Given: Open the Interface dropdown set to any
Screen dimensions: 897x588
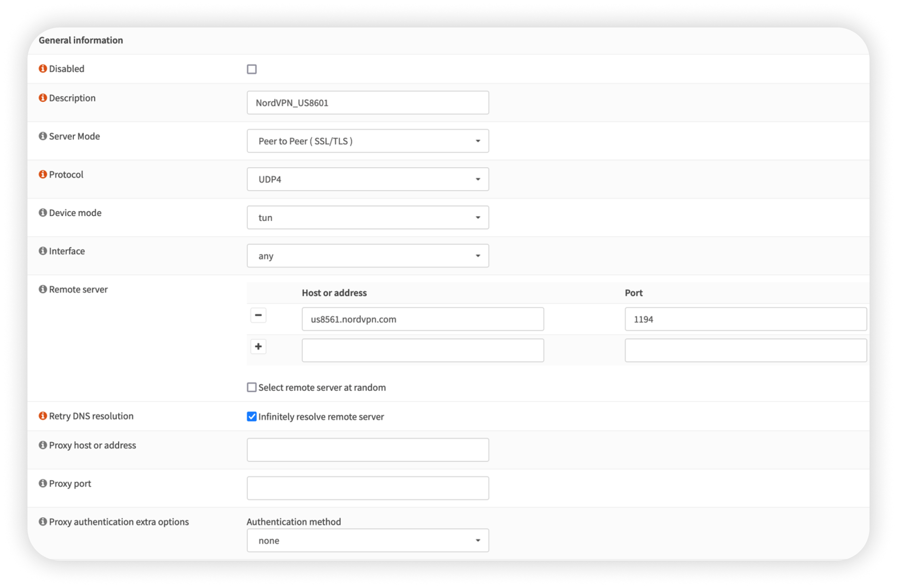Looking at the screenshot, I should tap(368, 256).
